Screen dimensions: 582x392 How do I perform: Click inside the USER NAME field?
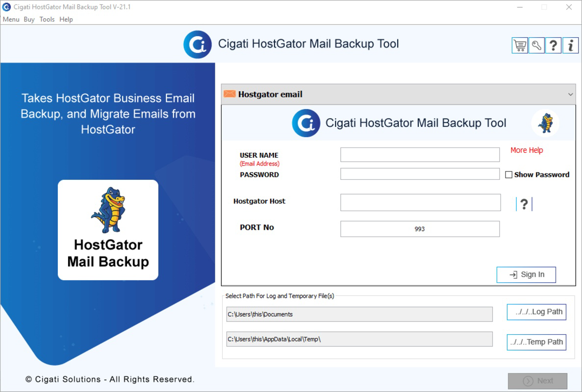[420, 154]
